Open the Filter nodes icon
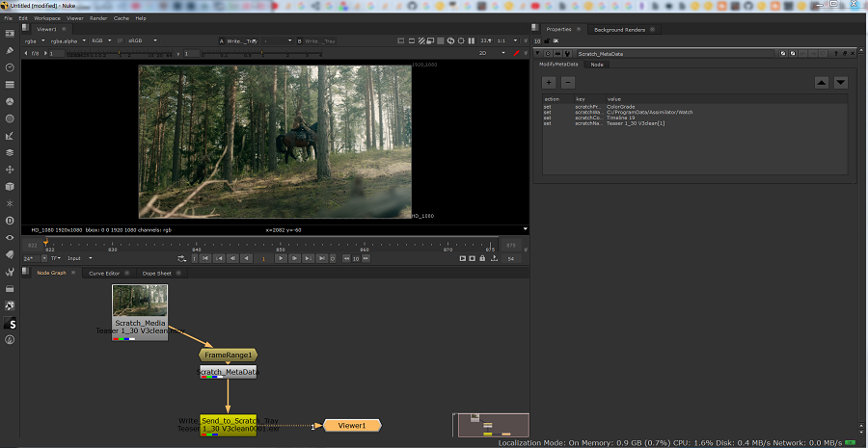 tap(10, 119)
